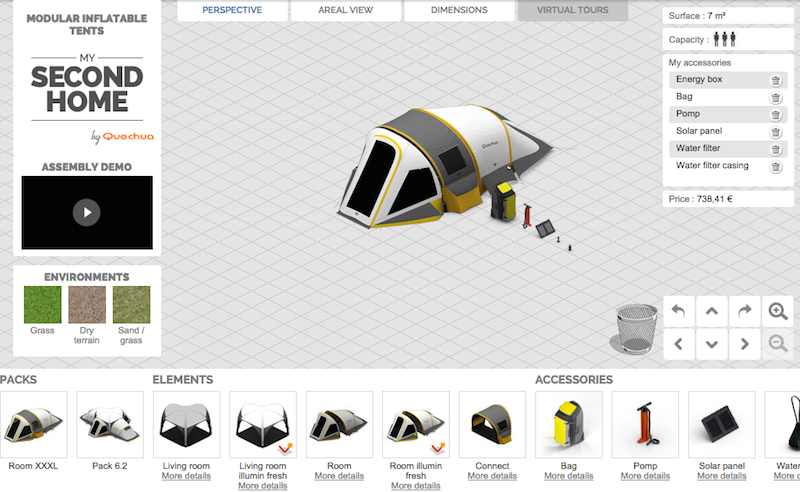The height and width of the screenshot is (492, 800).
Task: Open More details under Bag
Action: [x=569, y=476]
